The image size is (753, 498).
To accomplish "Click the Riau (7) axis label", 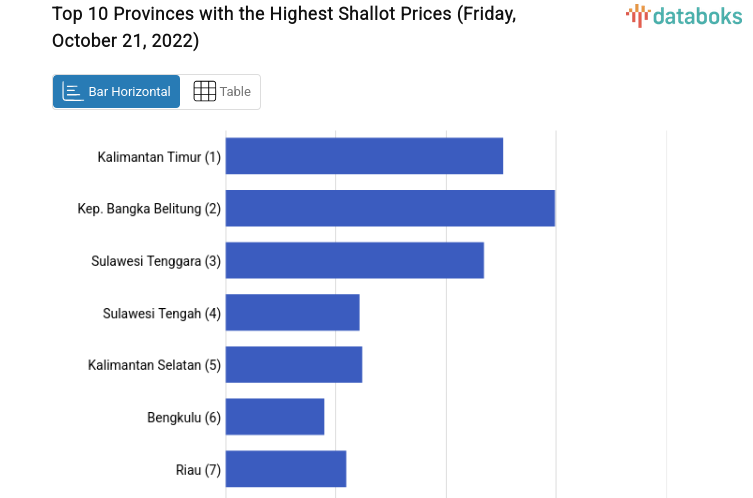I will (198, 469).
